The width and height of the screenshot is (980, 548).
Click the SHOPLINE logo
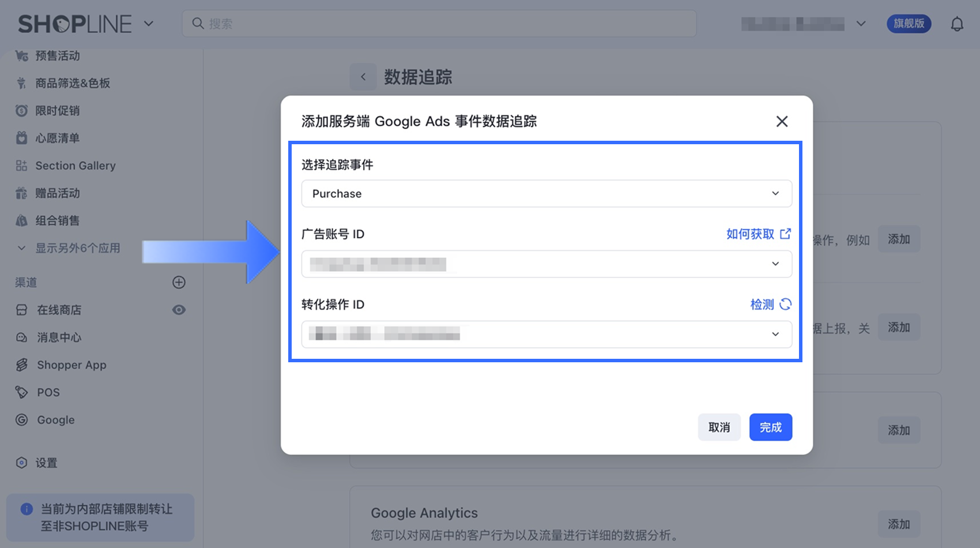point(75,24)
